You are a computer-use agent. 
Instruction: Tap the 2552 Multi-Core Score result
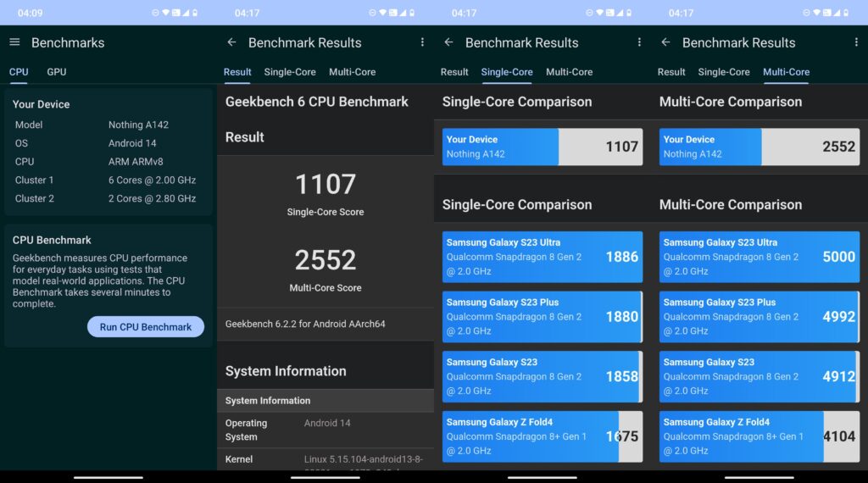[x=325, y=269]
